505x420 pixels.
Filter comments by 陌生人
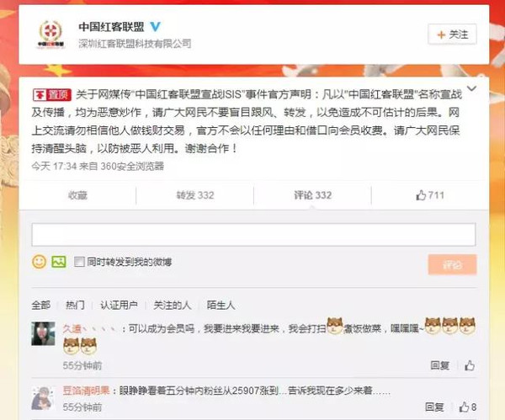click(221, 305)
